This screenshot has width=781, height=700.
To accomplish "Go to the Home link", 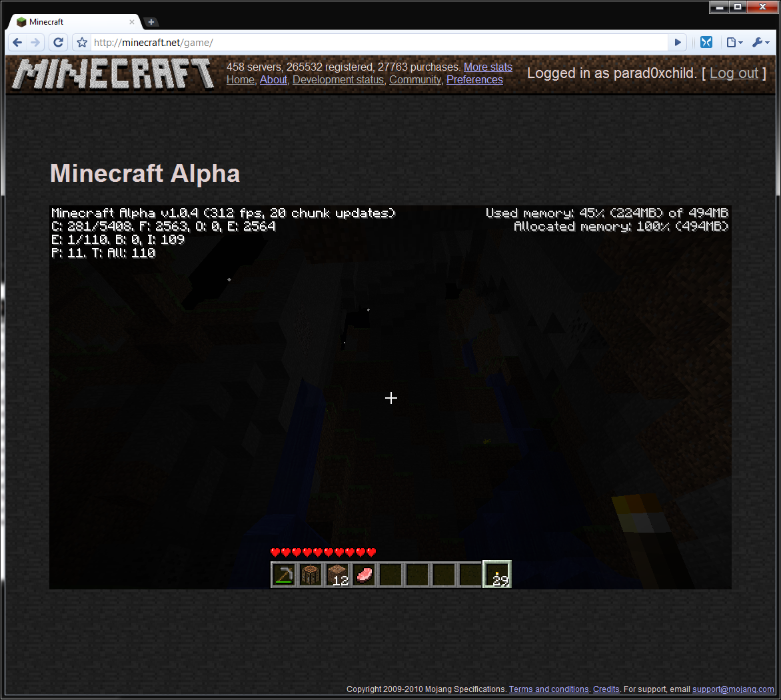I will [240, 80].
